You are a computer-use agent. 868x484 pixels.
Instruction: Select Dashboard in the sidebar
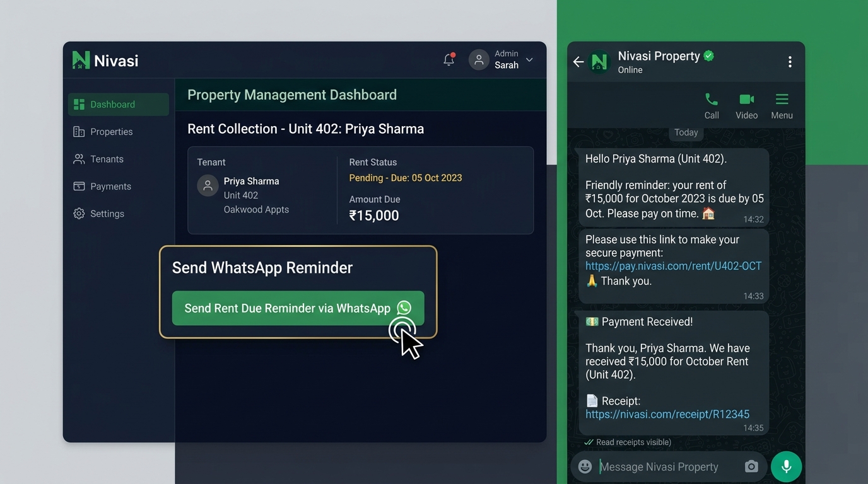119,105
